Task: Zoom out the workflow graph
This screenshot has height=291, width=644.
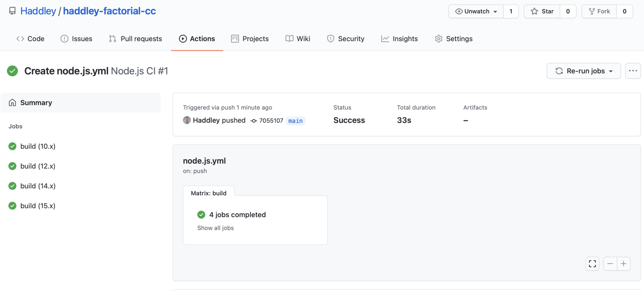Action: click(610, 264)
